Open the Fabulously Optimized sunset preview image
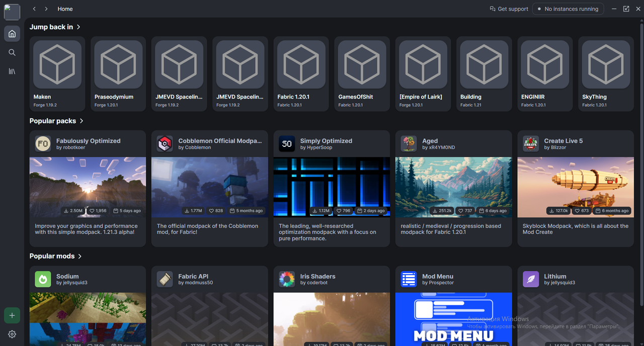644x346 pixels. point(88,187)
